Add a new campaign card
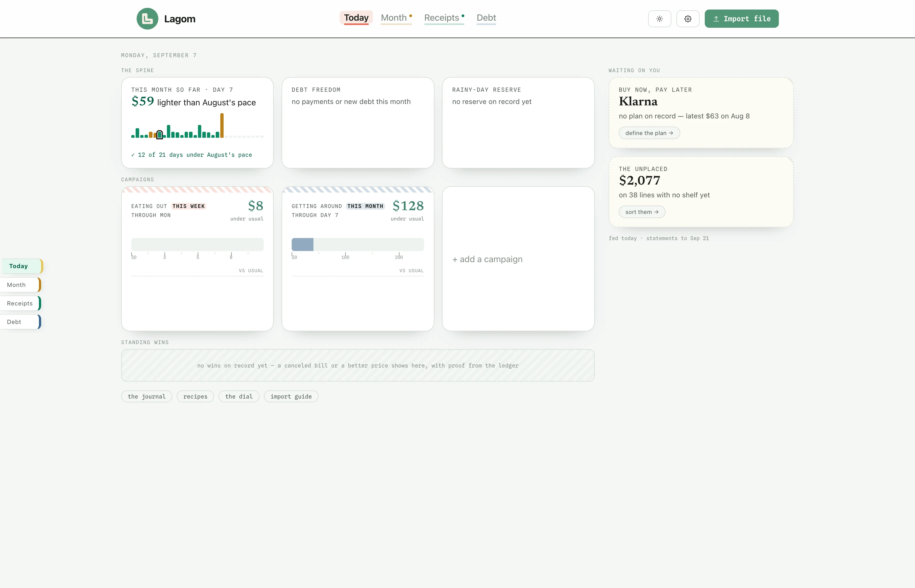This screenshot has width=915, height=588. pos(518,259)
